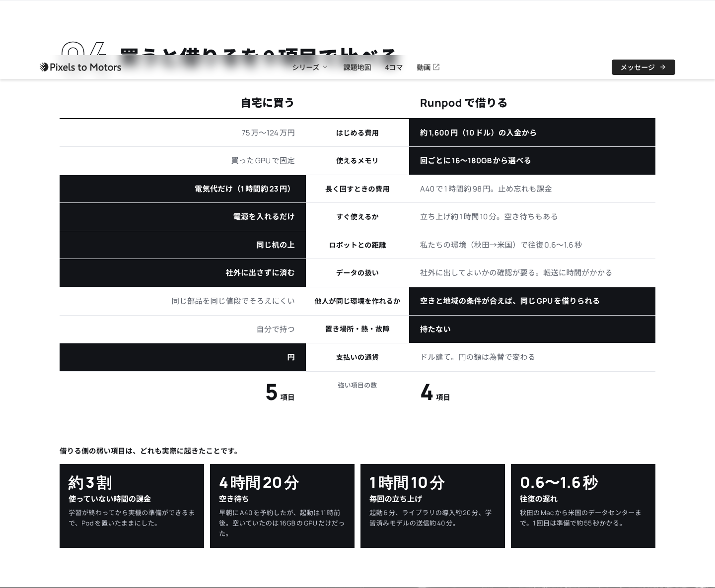Click the 長く回すときの費用 row label
715x588 pixels.
pyautogui.click(x=357, y=189)
